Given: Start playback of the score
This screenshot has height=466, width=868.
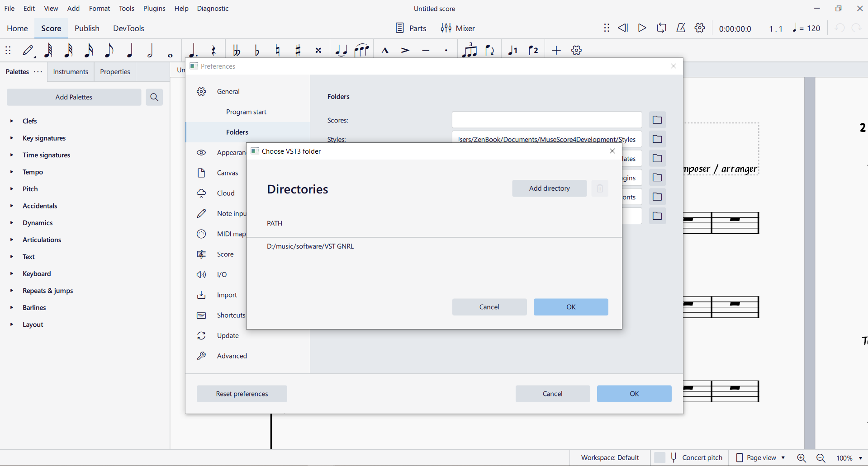Looking at the screenshot, I should point(642,28).
